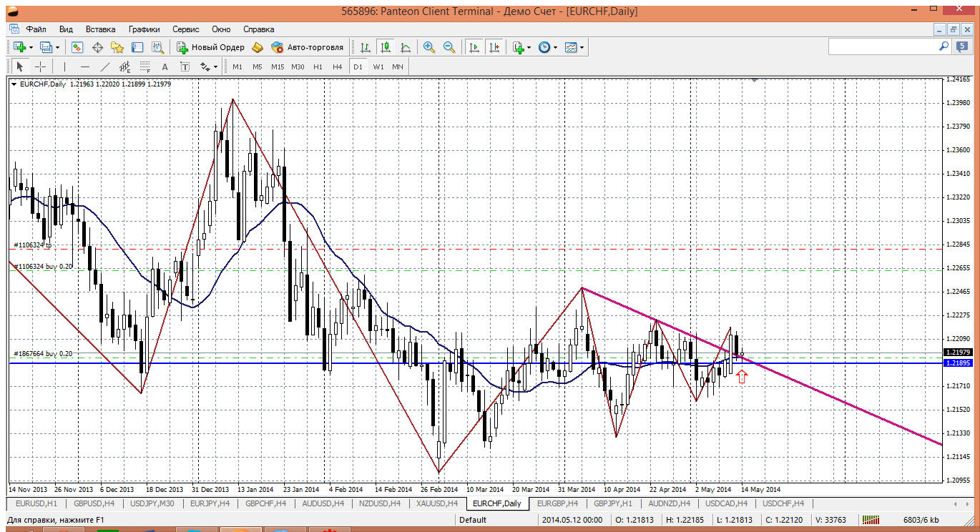This screenshot has width=980, height=532.
Task: Open the chart periodicity clock dropdown
Action: point(556,47)
